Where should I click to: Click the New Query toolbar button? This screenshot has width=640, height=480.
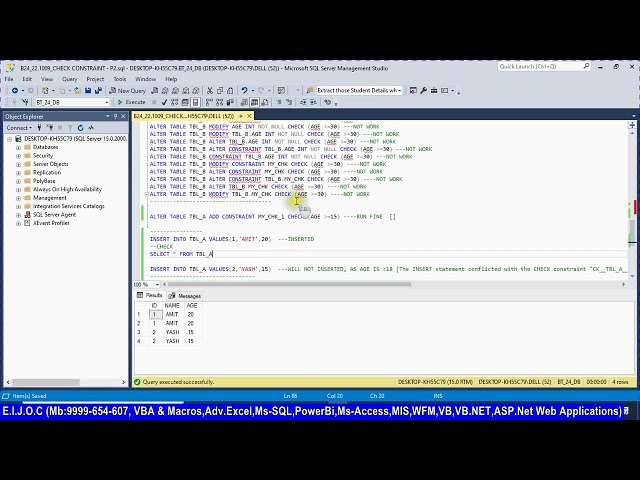127,91
